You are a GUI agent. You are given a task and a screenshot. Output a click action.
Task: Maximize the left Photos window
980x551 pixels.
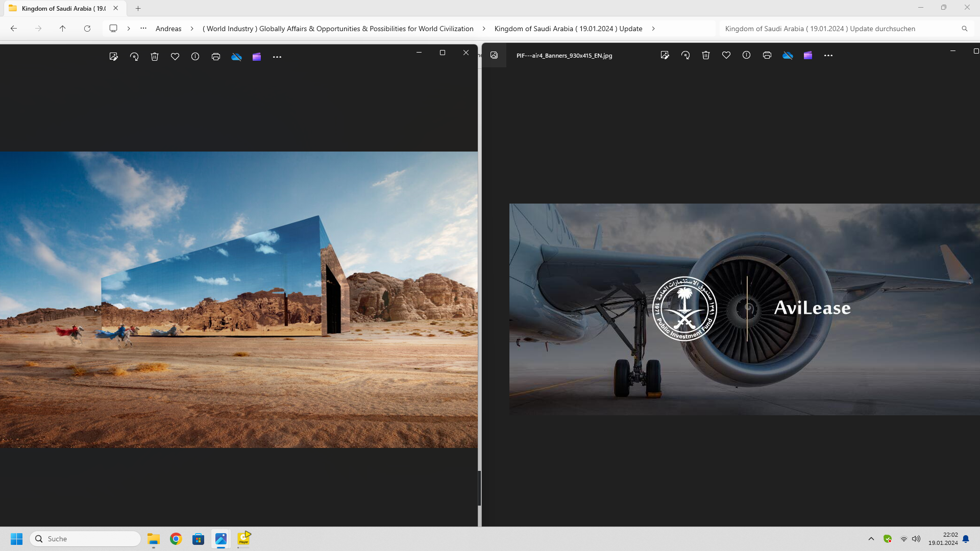tap(443, 53)
